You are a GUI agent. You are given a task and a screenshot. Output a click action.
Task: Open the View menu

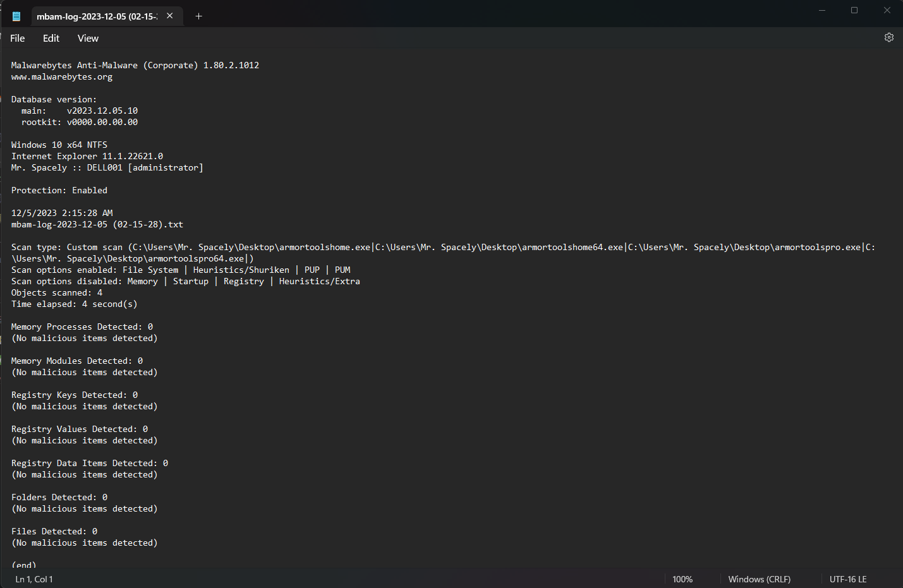88,39
